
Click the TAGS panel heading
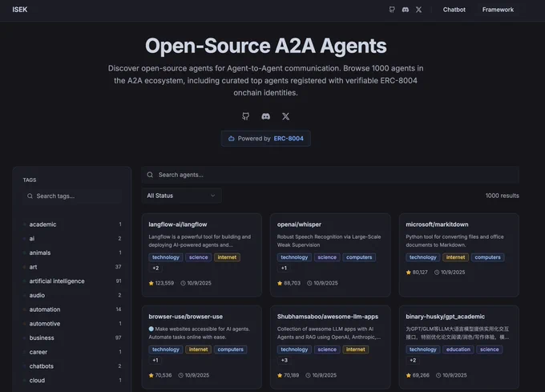click(30, 180)
